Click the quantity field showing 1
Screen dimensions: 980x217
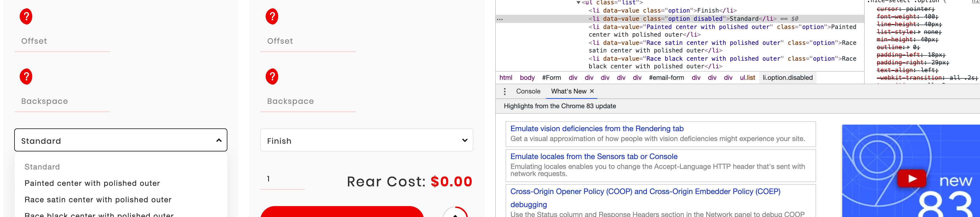tap(282, 179)
